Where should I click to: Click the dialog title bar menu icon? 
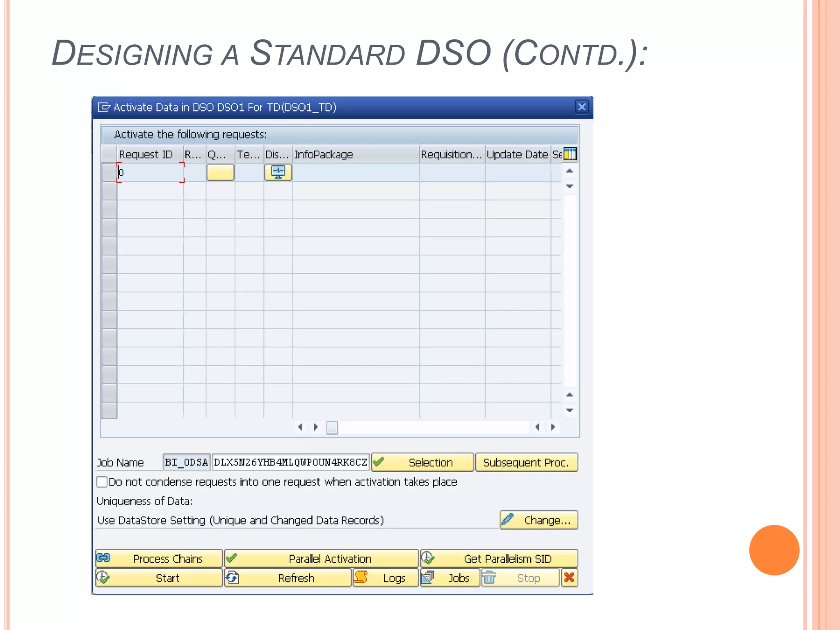(x=104, y=107)
